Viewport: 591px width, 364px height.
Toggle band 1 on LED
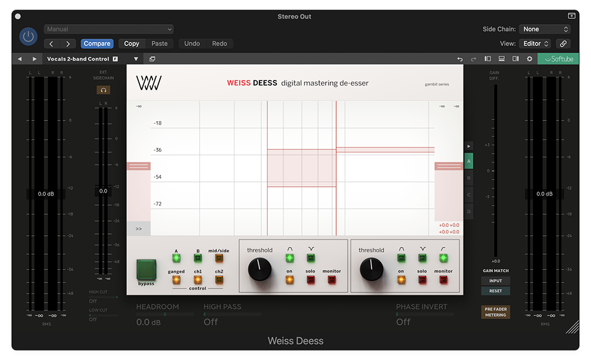coord(290,279)
